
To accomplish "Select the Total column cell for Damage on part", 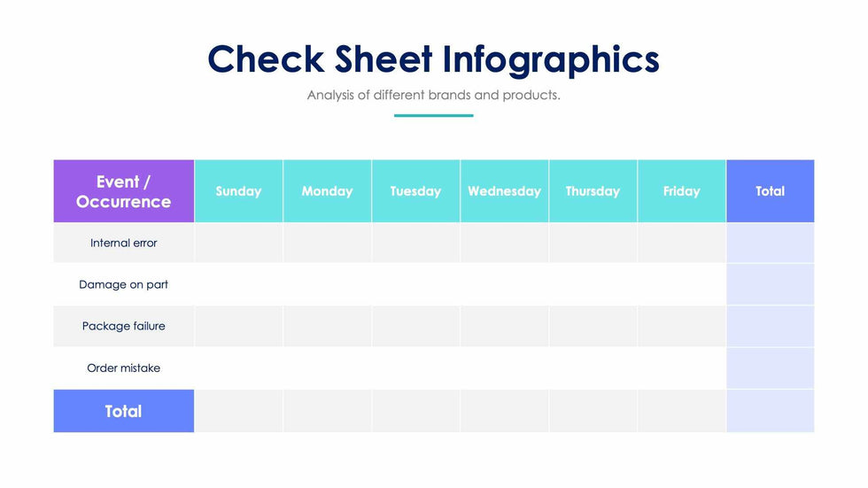I will (770, 284).
